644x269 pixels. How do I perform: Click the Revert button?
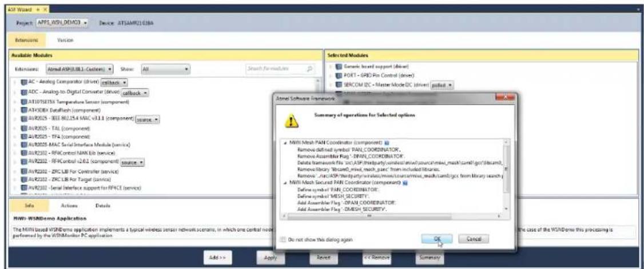pyautogui.click(x=323, y=258)
